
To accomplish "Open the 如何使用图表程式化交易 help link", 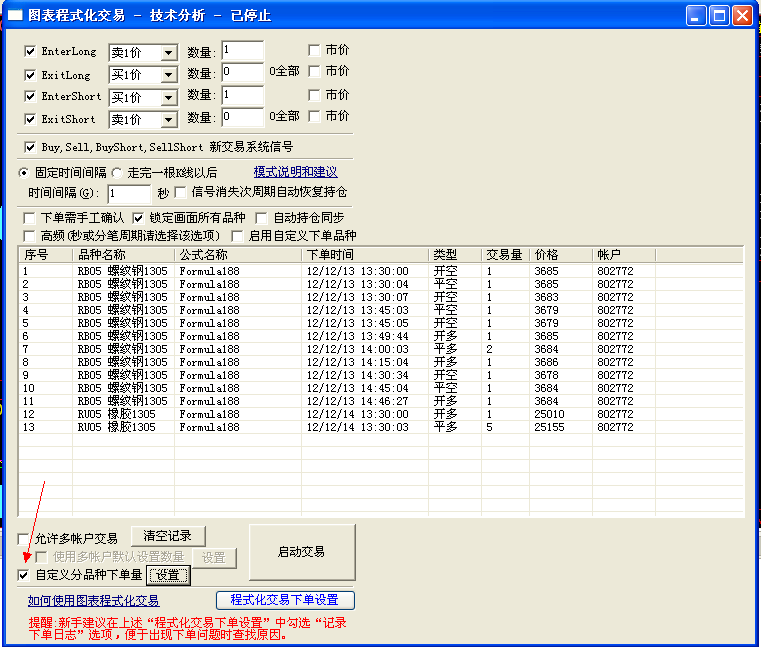I will [x=93, y=601].
